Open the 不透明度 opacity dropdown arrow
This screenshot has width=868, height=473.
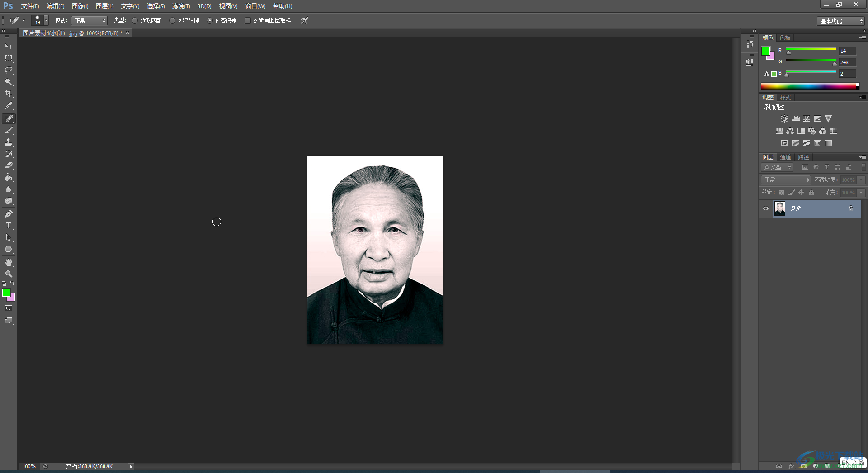coord(861,180)
